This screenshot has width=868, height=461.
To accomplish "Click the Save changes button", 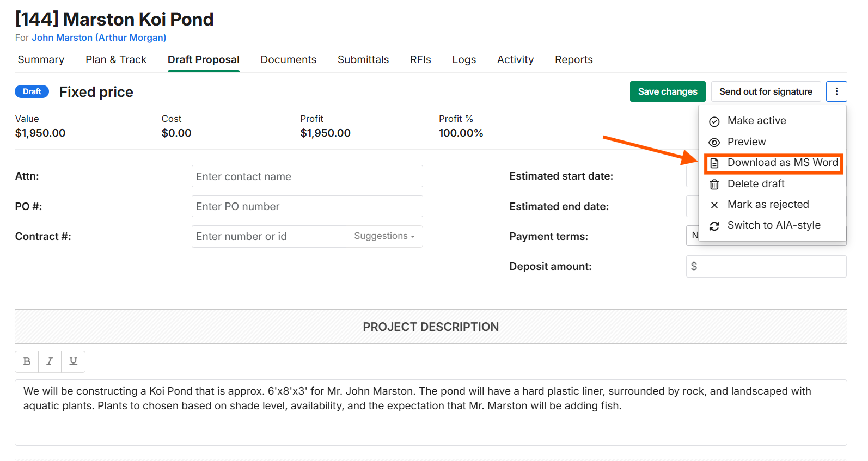I will 668,91.
